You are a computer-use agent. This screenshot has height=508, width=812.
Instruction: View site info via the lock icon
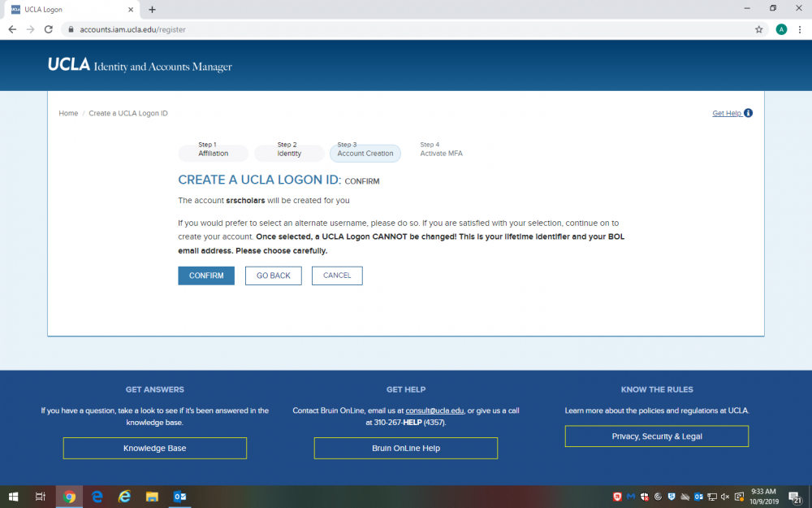[x=71, y=29]
